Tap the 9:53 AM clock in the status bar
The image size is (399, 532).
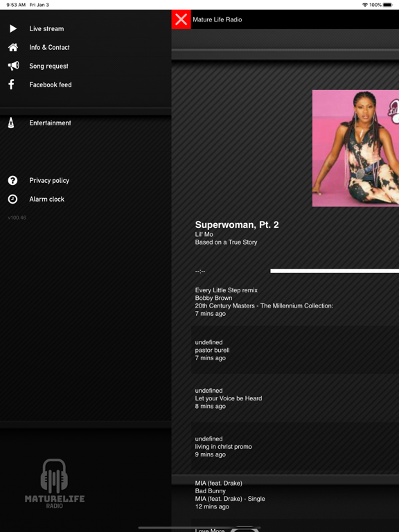click(x=16, y=5)
